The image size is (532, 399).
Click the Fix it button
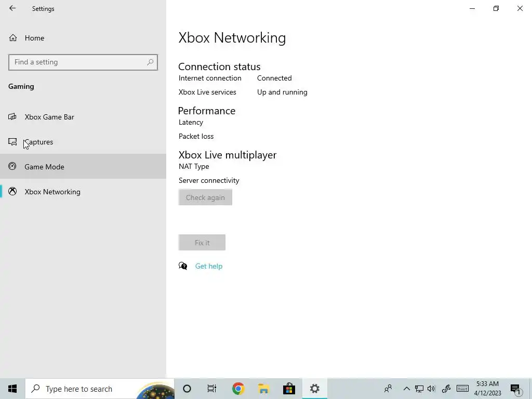pos(202,243)
